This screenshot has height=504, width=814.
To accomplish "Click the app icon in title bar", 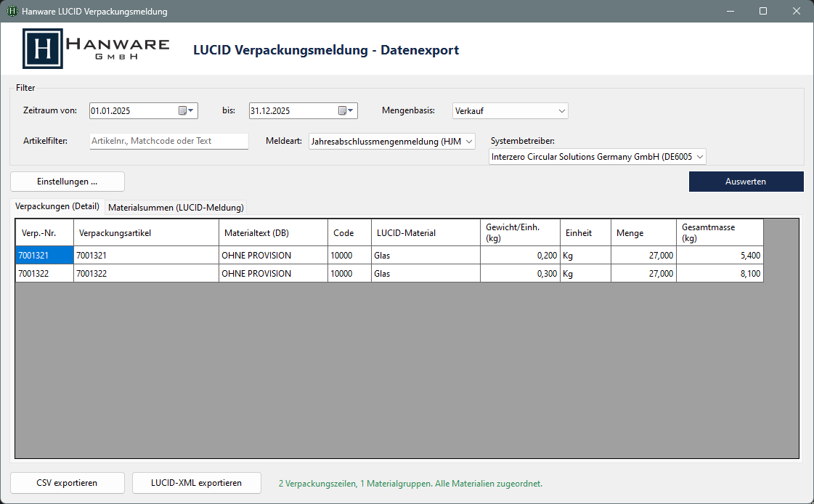I will point(12,11).
